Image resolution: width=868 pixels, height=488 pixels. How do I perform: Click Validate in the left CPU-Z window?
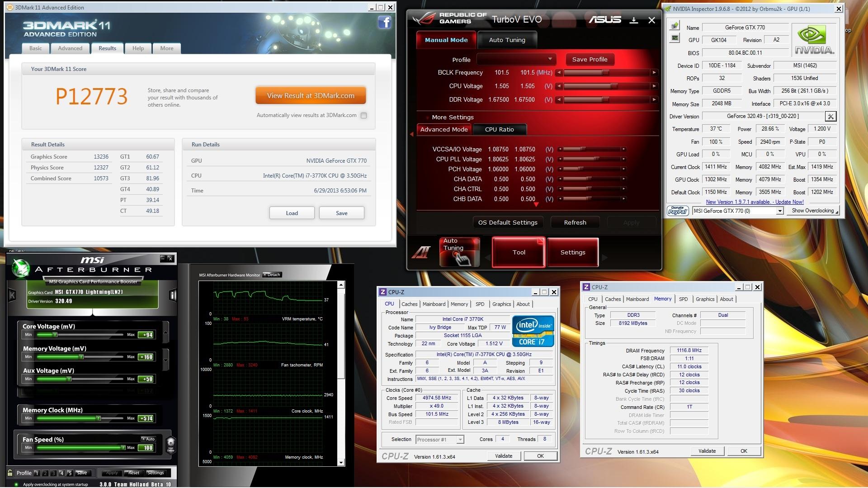(x=503, y=456)
